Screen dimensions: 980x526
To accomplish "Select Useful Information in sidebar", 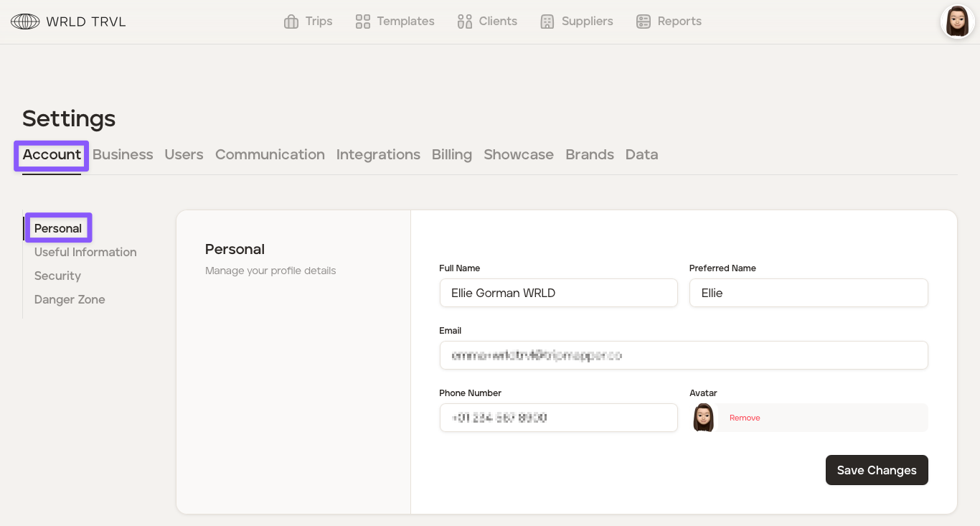I will [x=85, y=252].
